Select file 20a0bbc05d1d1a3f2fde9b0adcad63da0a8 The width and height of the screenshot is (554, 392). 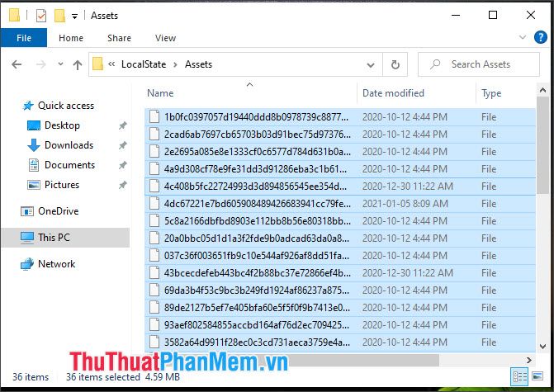(340, 238)
